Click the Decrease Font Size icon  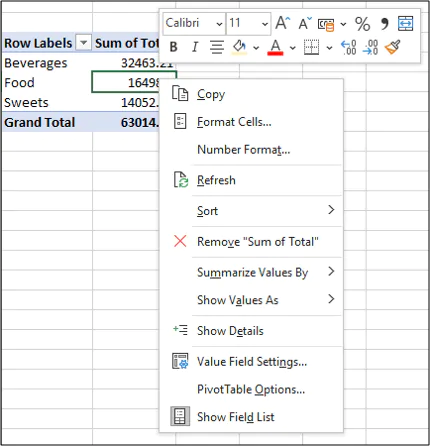click(x=305, y=23)
